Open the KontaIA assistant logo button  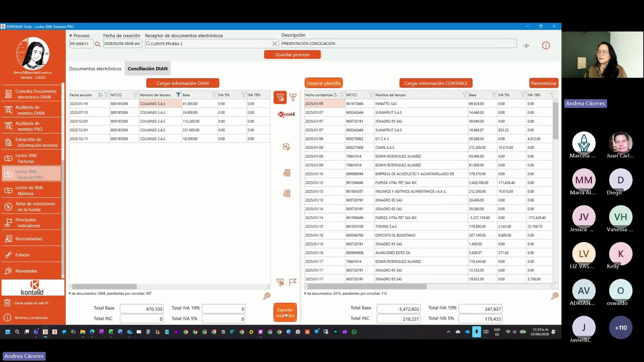click(x=287, y=114)
